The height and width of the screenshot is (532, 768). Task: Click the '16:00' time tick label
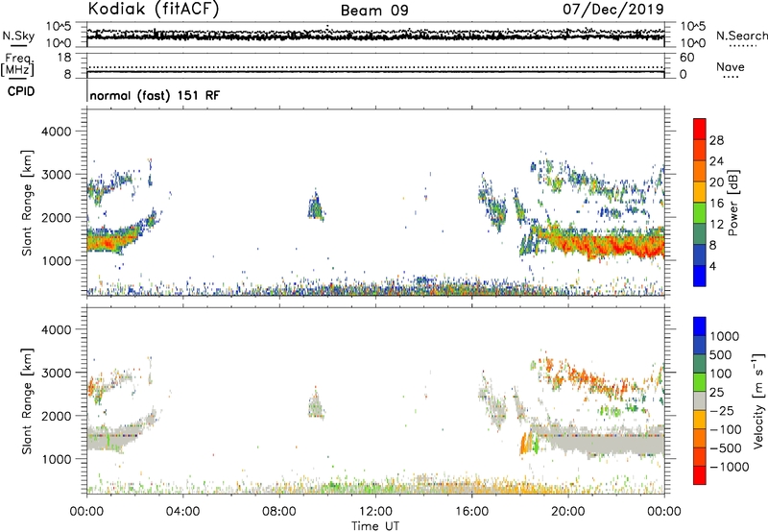[x=471, y=512]
